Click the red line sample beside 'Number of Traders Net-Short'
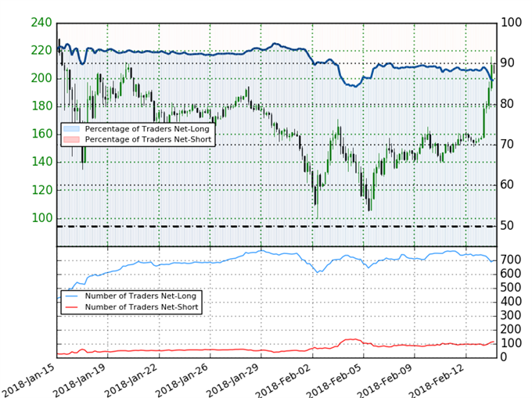This screenshot has width=532, height=398. click(71, 307)
